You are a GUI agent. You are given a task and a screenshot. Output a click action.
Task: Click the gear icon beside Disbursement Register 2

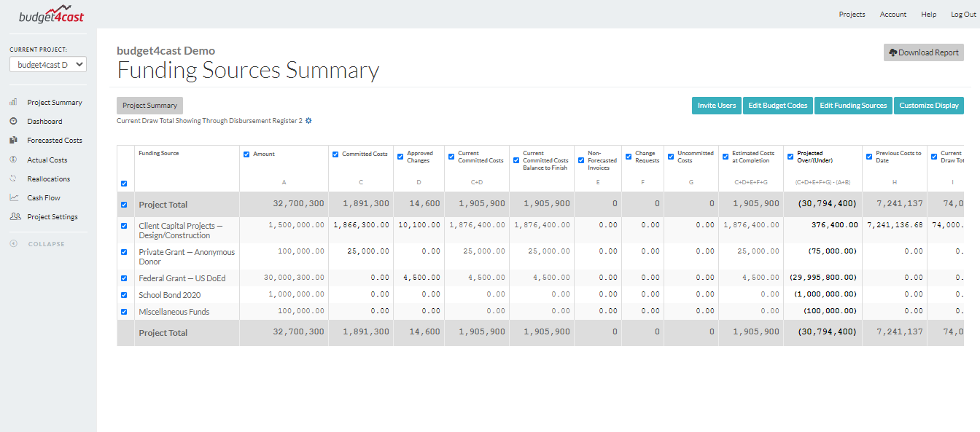click(x=308, y=121)
